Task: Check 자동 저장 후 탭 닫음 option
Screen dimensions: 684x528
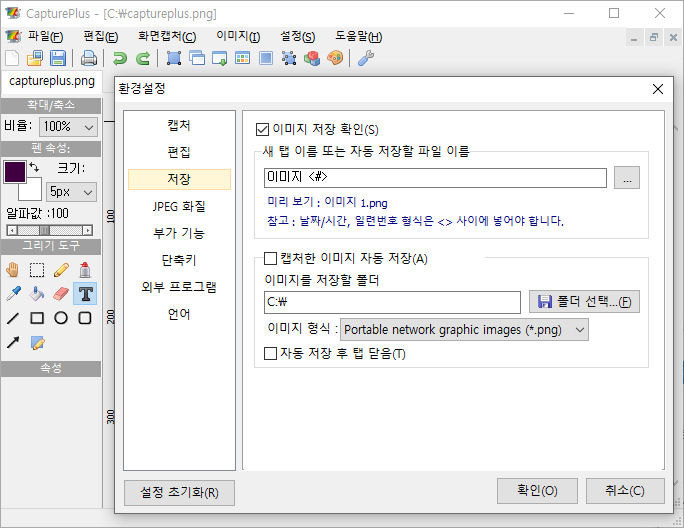Action: [270, 353]
